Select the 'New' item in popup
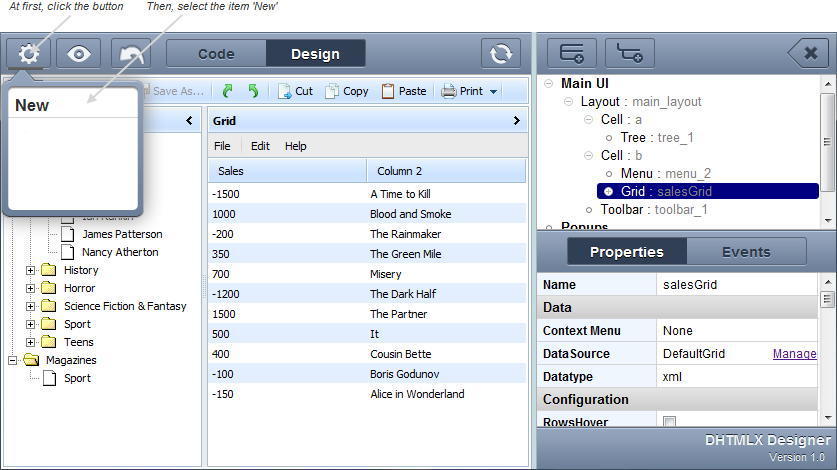The height and width of the screenshot is (470, 837). pos(73,105)
